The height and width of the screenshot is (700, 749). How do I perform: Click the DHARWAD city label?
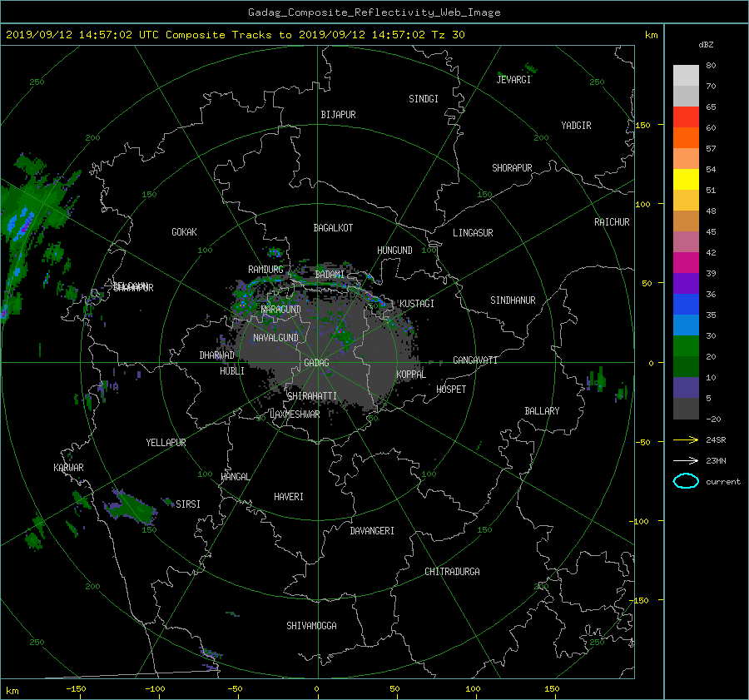(x=216, y=355)
